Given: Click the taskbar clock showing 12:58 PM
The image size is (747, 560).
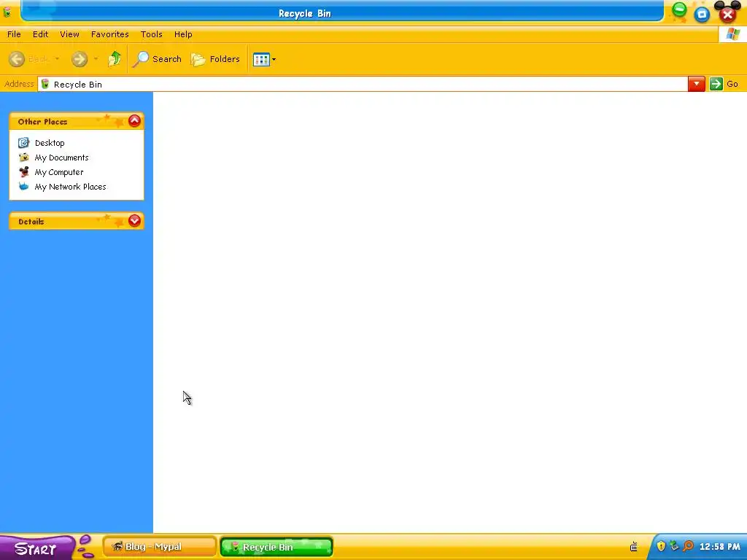Looking at the screenshot, I should (x=720, y=547).
